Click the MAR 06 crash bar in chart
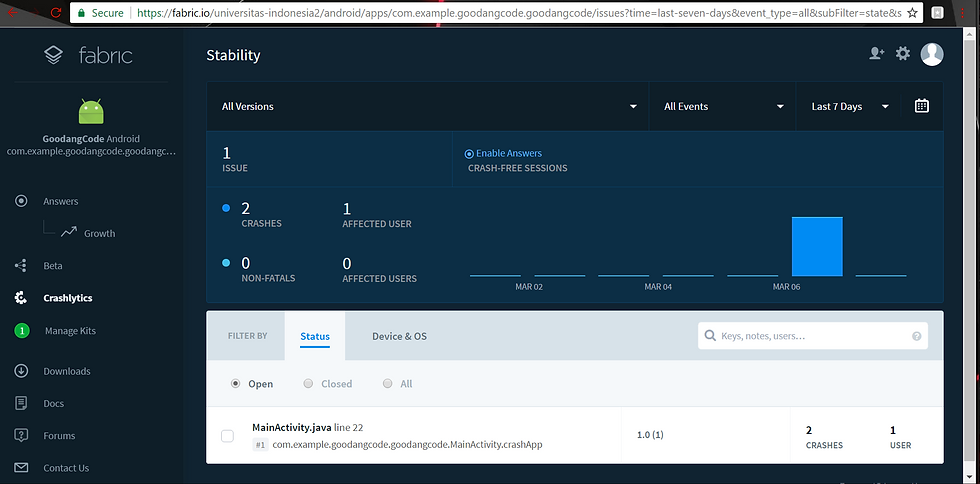Screen dimensions: 980x484 pyautogui.click(x=817, y=246)
